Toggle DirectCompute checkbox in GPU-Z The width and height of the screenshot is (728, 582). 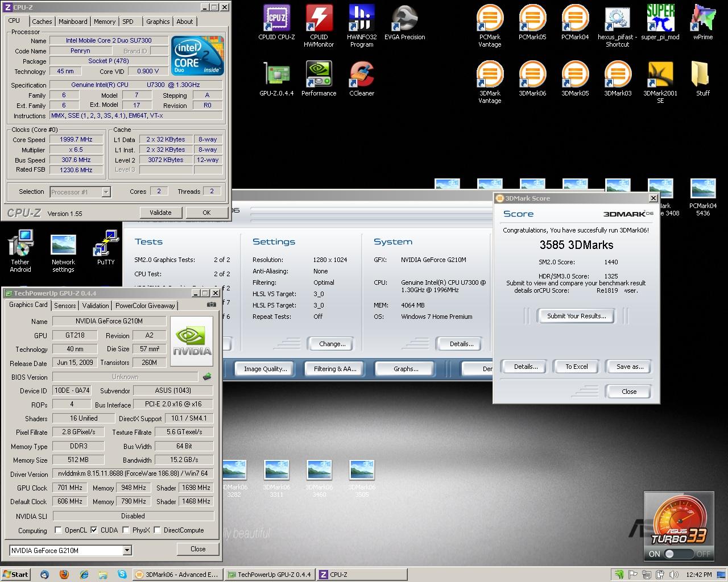[x=158, y=530]
